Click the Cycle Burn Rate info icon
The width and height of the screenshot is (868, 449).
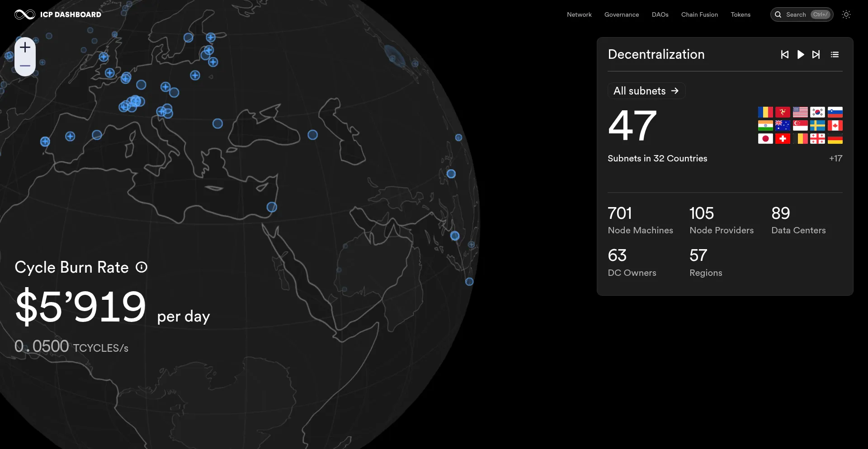[x=142, y=267]
